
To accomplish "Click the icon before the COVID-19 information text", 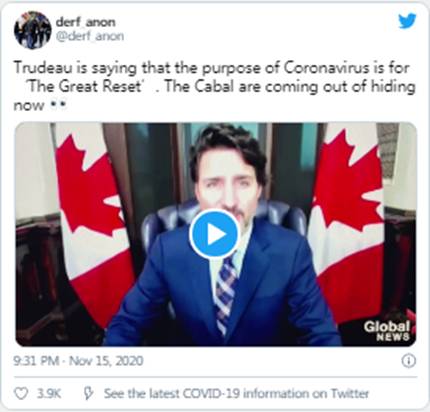I will pos(88,394).
